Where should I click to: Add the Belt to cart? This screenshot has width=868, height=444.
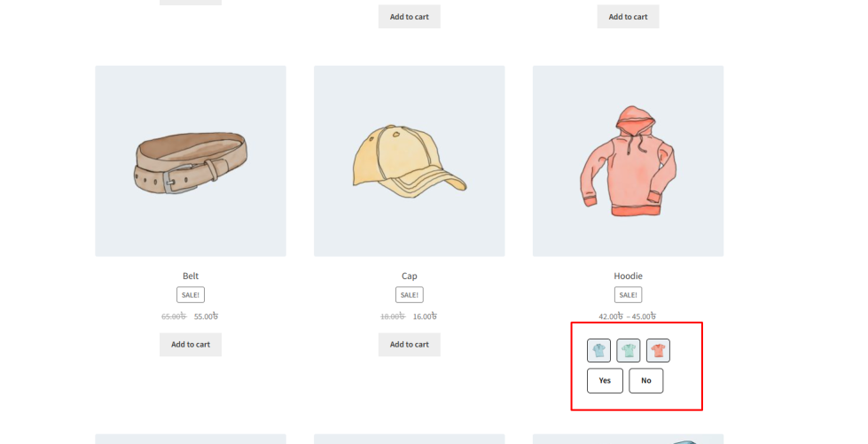coord(191,345)
